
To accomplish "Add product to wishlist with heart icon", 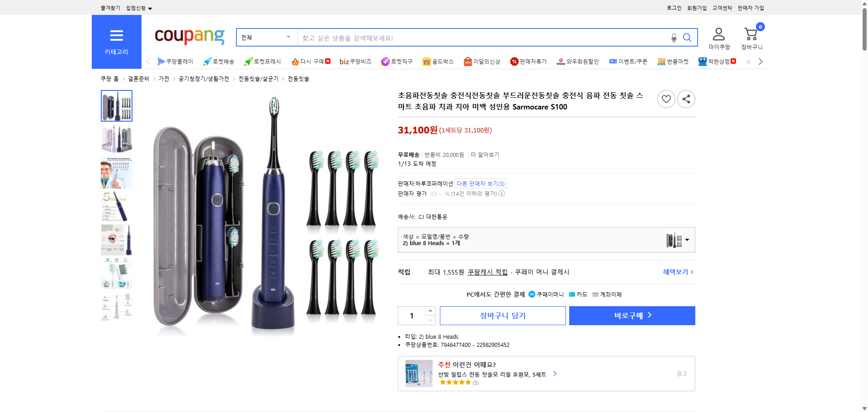I will click(666, 99).
